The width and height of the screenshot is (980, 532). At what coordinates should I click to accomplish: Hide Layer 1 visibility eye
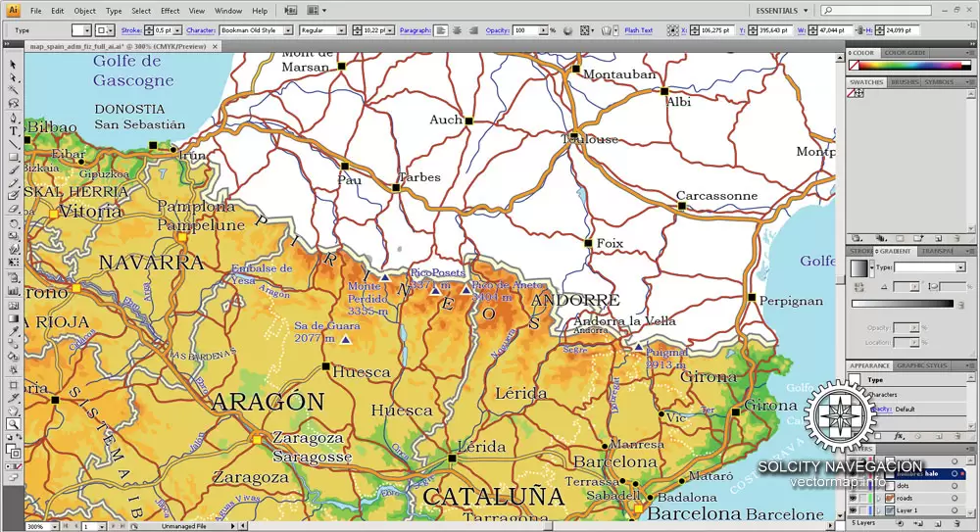click(853, 510)
